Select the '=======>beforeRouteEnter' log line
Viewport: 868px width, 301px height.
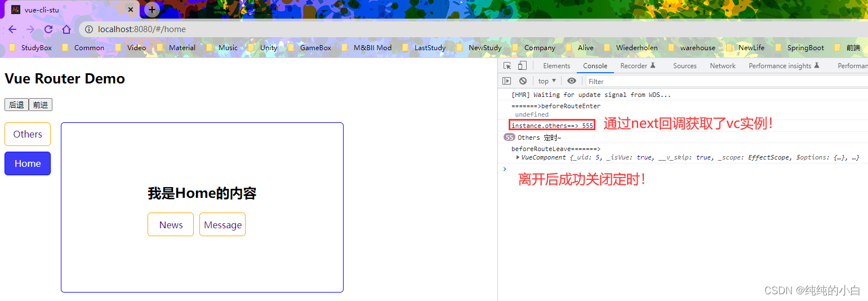(556, 106)
